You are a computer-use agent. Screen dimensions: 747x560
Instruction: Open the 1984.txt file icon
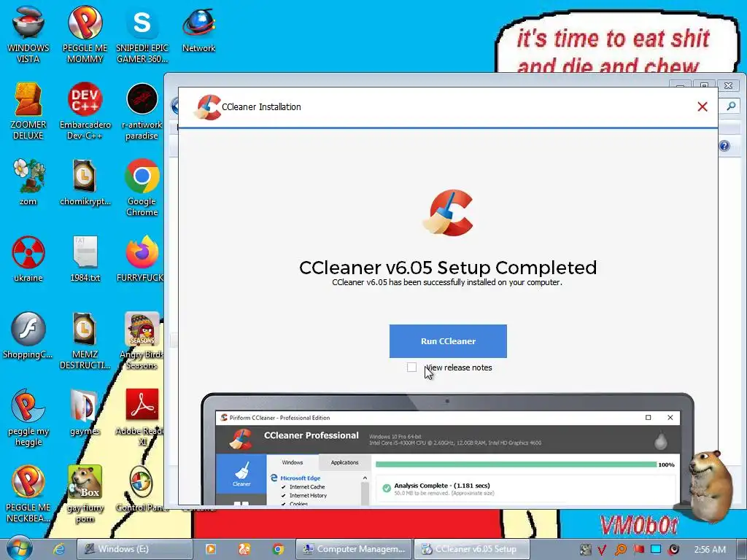coord(85,258)
